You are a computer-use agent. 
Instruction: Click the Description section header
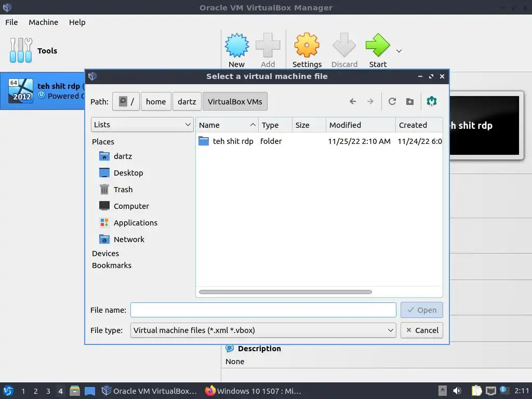point(259,349)
